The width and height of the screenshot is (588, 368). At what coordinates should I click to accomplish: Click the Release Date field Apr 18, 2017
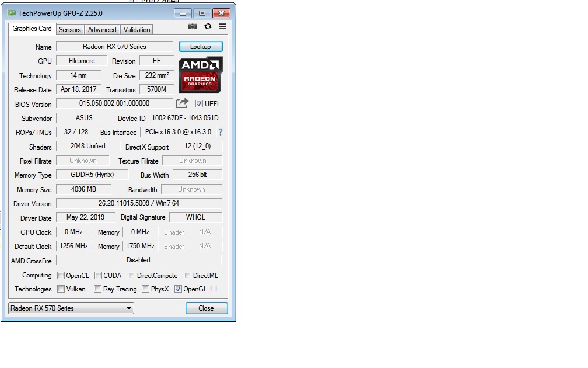pos(78,89)
